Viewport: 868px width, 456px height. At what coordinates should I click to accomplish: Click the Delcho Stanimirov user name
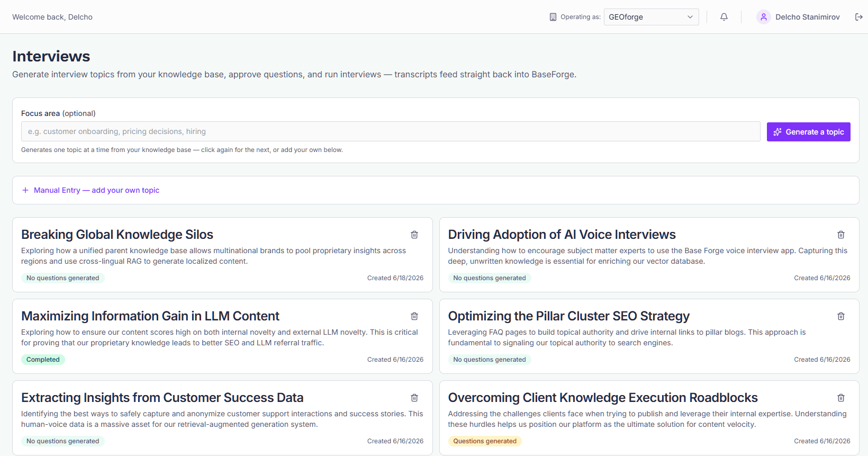tap(808, 17)
